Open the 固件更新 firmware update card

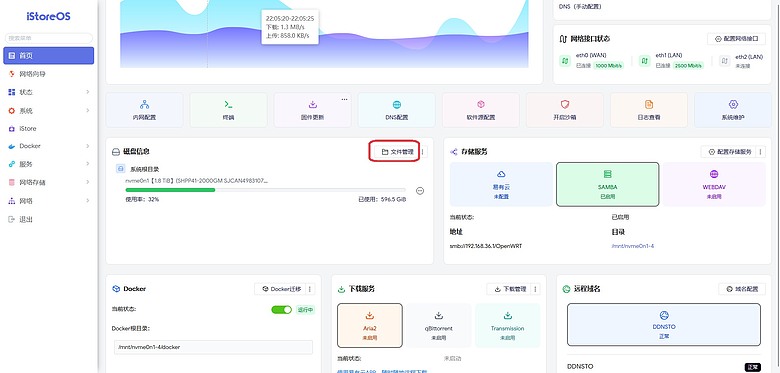(x=312, y=110)
